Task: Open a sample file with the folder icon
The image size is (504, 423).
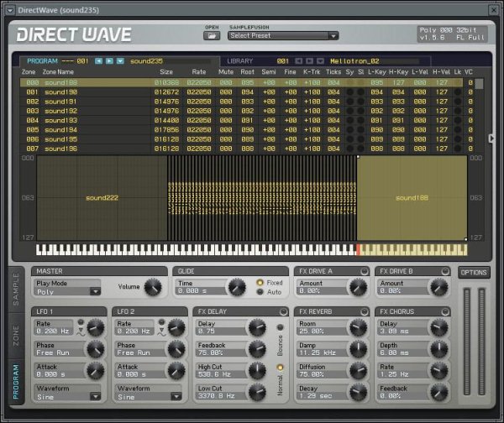Action: [212, 35]
